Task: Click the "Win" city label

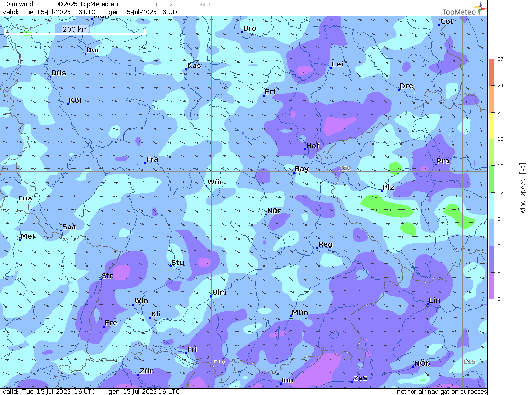Action: pyautogui.click(x=141, y=301)
